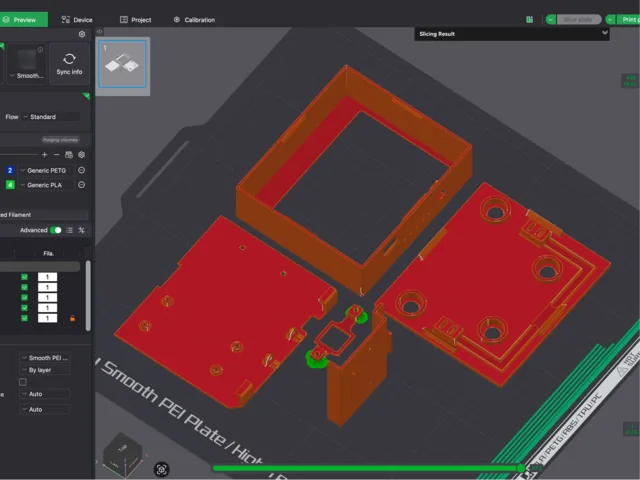The image size is (640, 480).
Task: Open the Device tab
Action: 77,20
